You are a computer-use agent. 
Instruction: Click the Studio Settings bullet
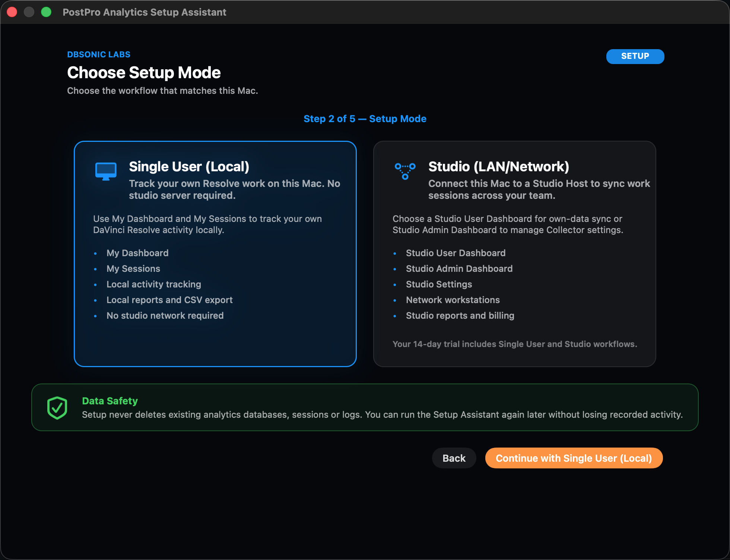pyautogui.click(x=439, y=284)
